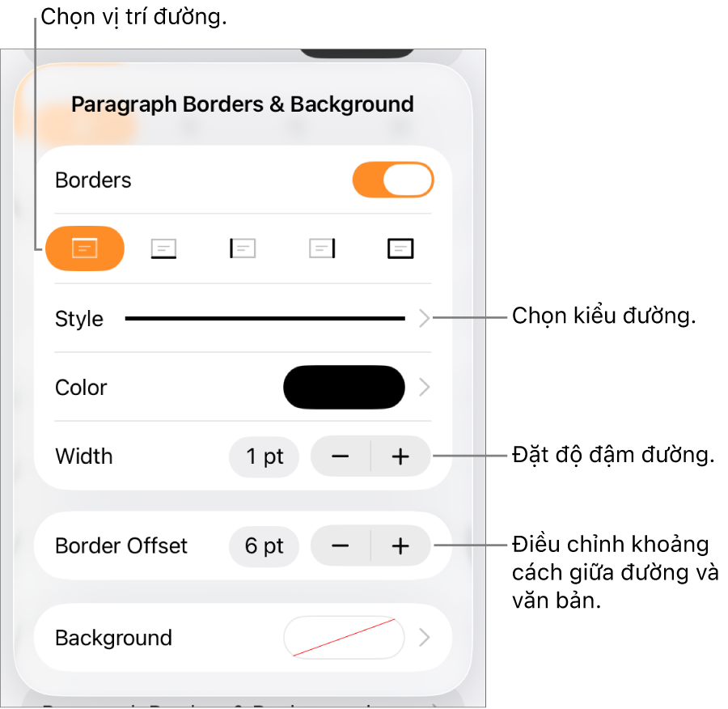This screenshot has width=728, height=709.
Task: Tap the 1 pt Width value field
Action: coord(265,456)
